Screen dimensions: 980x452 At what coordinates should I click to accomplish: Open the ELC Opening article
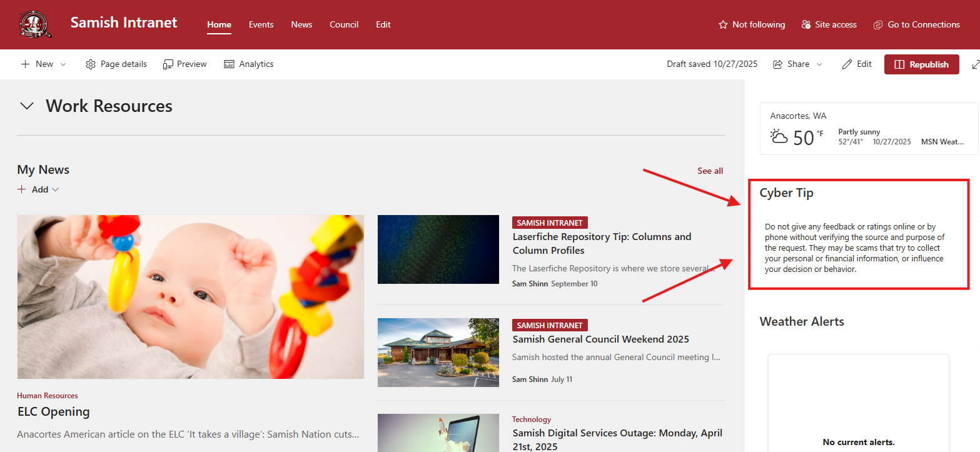pos(53,411)
